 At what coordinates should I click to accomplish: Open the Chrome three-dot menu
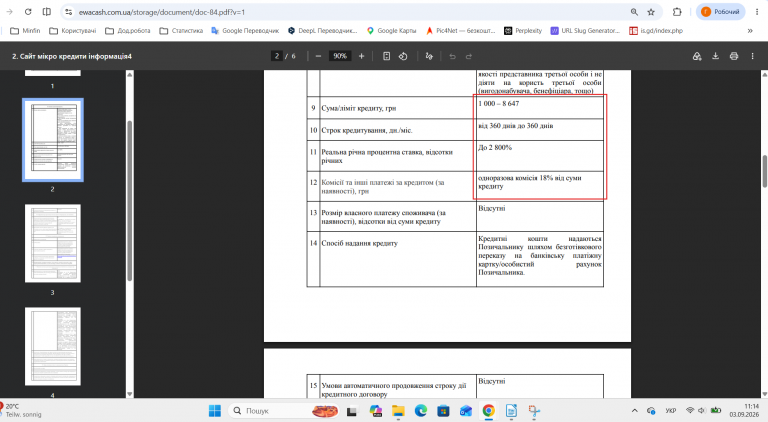click(757, 12)
